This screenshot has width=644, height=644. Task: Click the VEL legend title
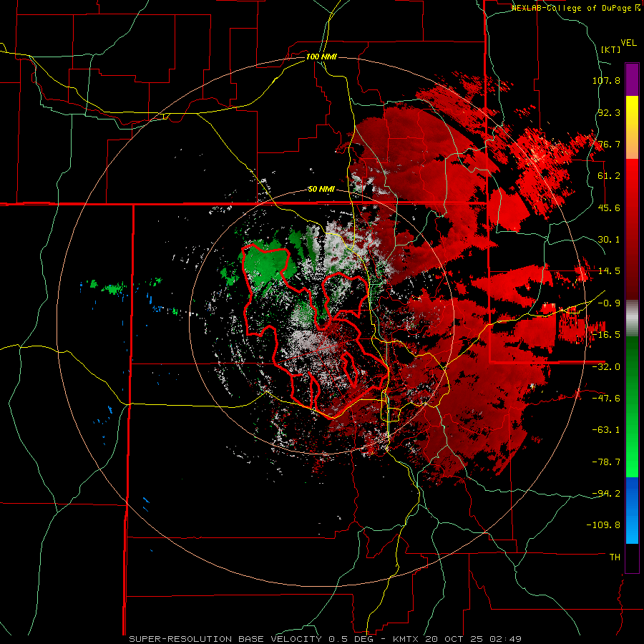(x=628, y=43)
